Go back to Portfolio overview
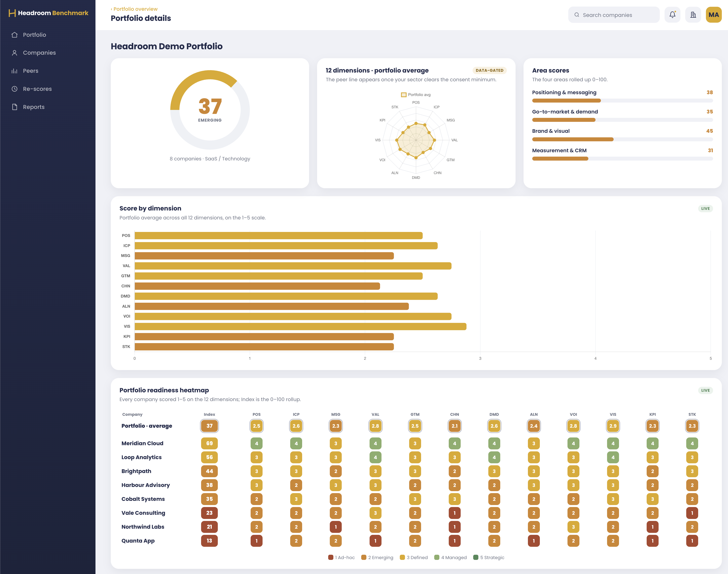This screenshot has width=728, height=574. coord(134,9)
